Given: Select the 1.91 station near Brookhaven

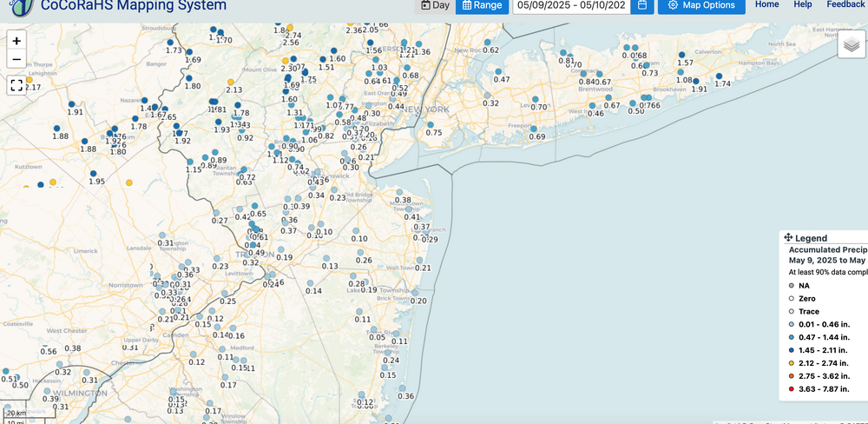Looking at the screenshot, I should [x=696, y=82].
